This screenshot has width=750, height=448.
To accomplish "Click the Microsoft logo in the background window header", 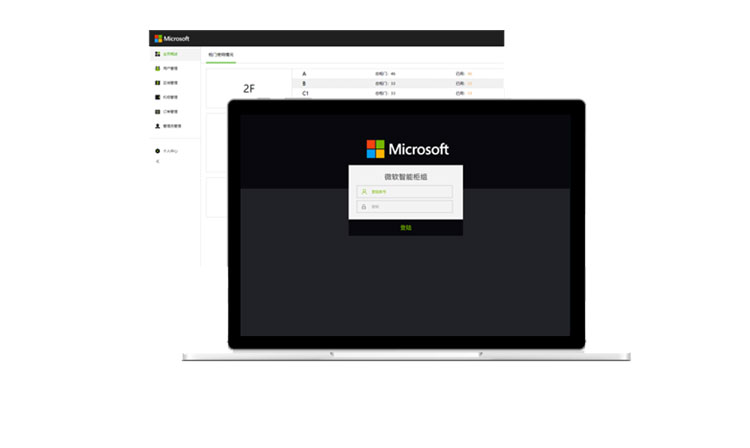I will 172,38.
